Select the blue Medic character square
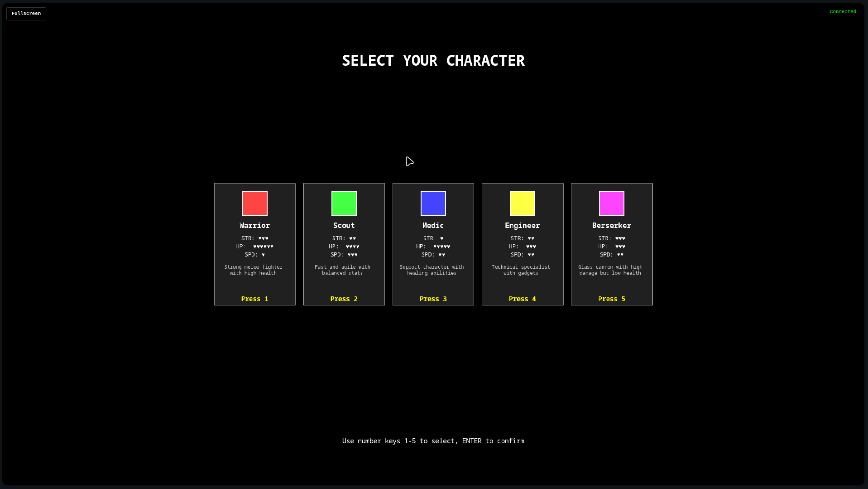Screen dimensions: 868x489 click(433, 203)
